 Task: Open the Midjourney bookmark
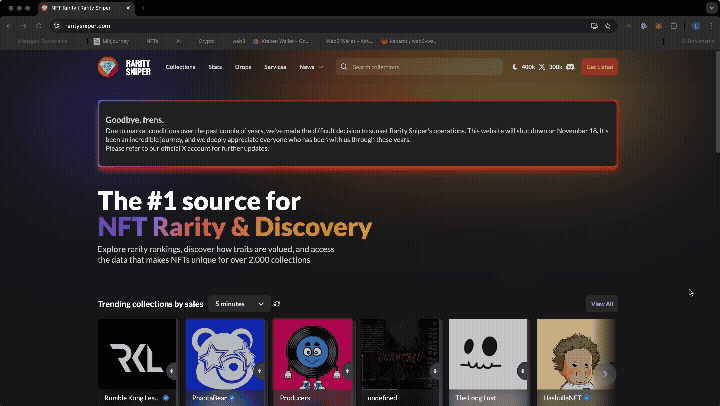tap(112, 41)
